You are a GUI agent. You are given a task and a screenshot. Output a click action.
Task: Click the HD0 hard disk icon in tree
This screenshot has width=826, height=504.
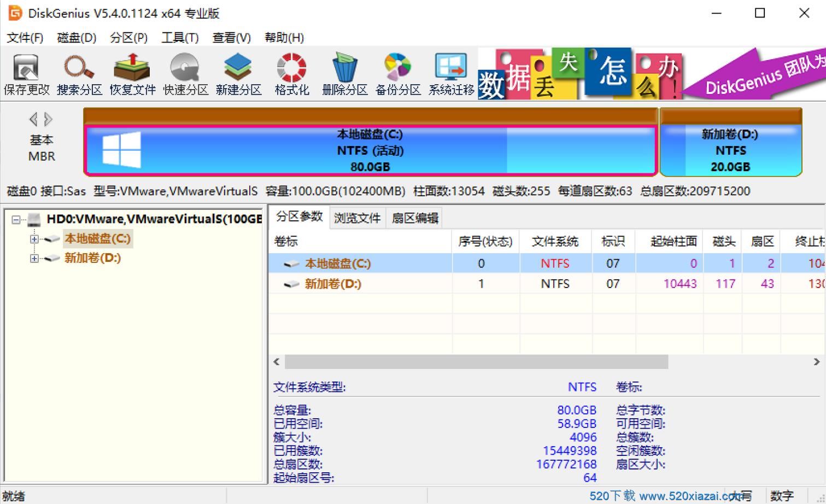34,220
